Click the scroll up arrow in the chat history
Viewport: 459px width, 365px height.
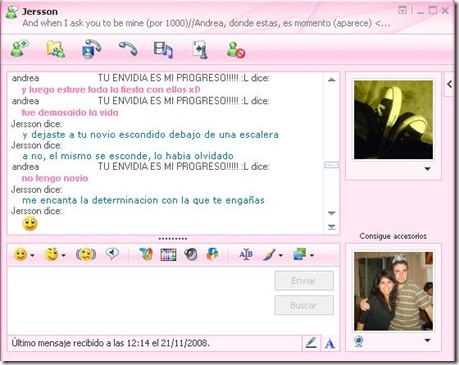331,79
